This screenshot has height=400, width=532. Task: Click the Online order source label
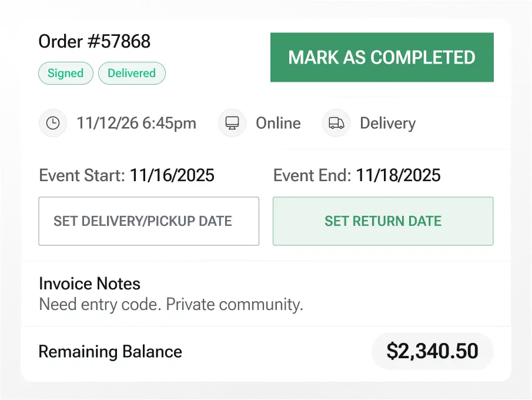tap(278, 124)
